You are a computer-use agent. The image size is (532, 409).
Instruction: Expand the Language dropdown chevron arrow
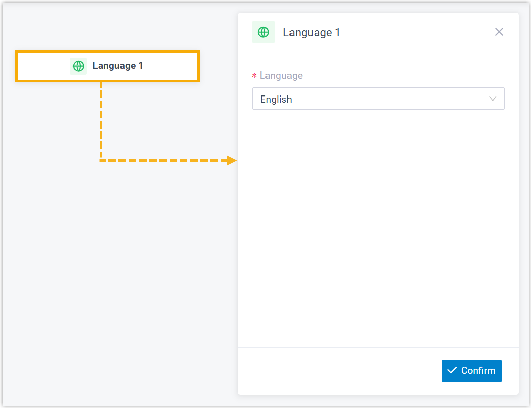point(492,99)
